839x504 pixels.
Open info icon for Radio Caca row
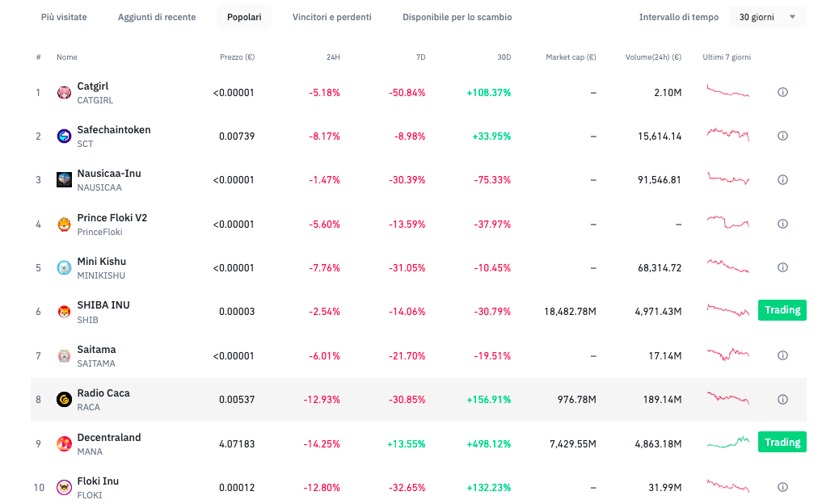click(x=782, y=399)
